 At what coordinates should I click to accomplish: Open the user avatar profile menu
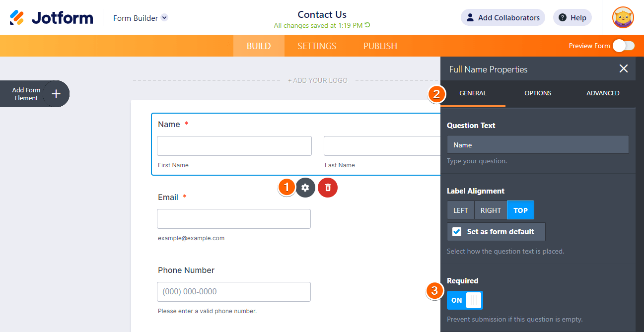(623, 18)
